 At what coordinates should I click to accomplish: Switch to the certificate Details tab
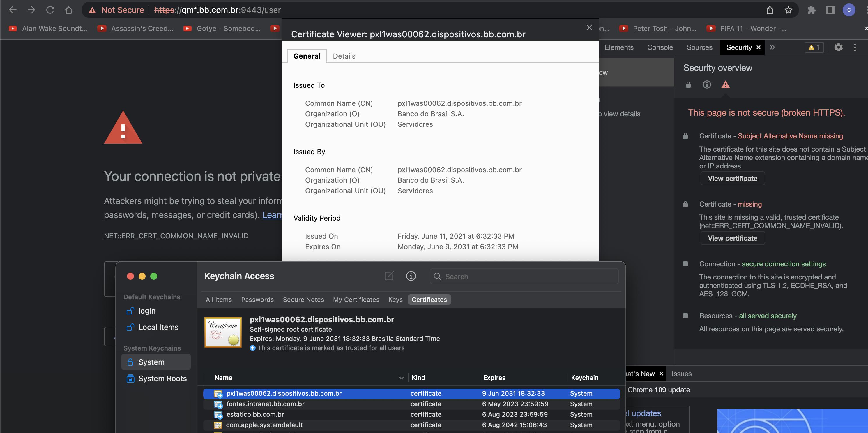[x=344, y=56]
